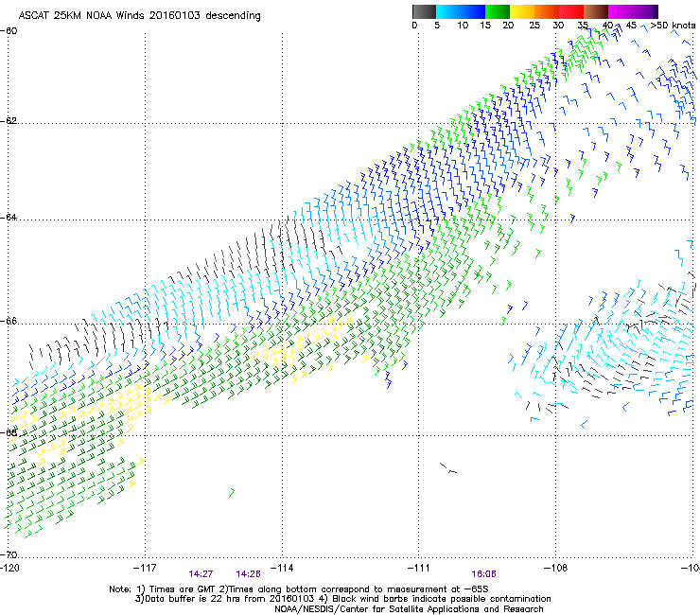Click the purple time label between -111 and -108
This screenshot has width=700, height=615.
(484, 574)
